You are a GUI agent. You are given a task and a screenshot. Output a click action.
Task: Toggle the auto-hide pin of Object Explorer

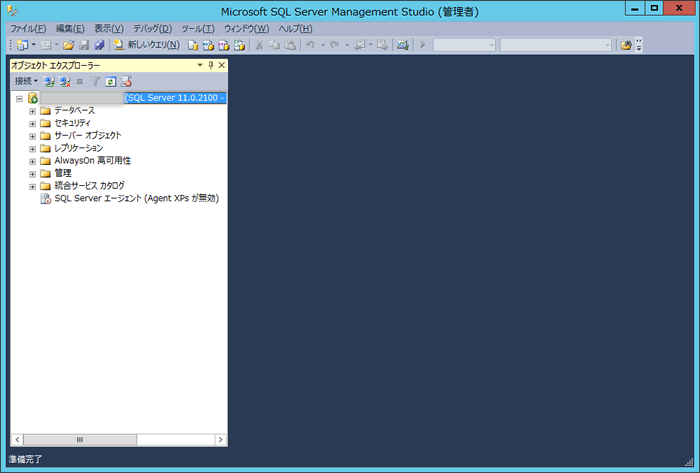tap(210, 65)
